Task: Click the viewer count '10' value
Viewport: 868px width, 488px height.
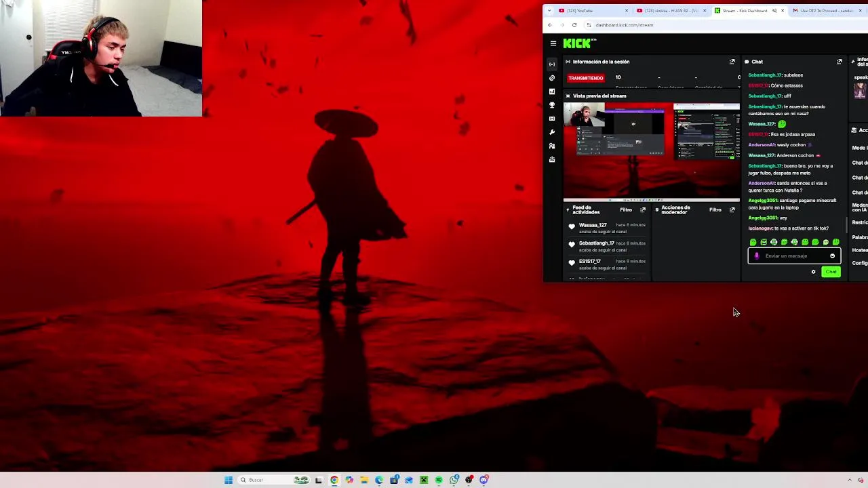Action: click(x=618, y=78)
